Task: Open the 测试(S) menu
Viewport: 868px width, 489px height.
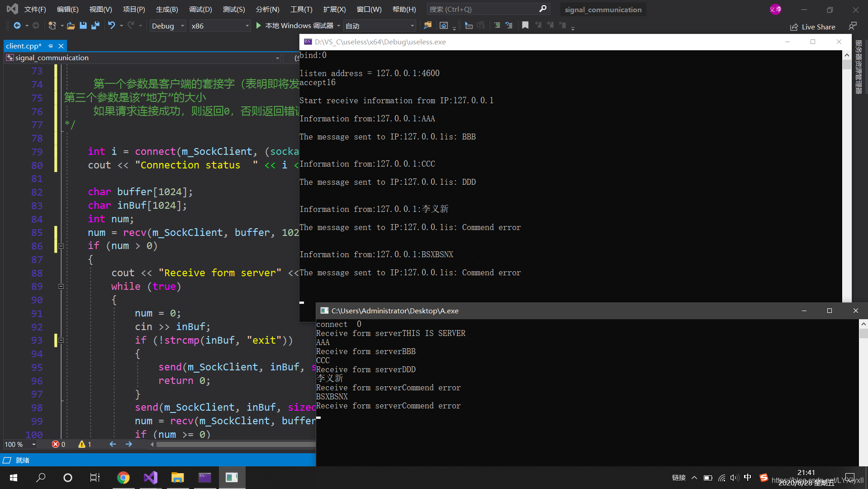Action: (x=234, y=10)
